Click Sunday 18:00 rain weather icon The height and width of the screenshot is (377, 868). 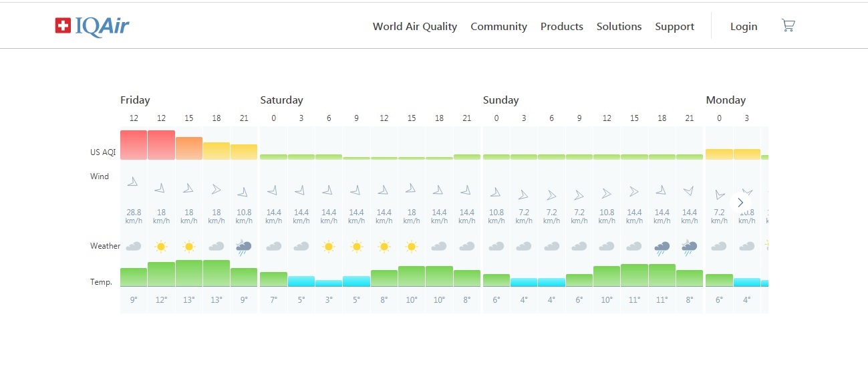662,247
